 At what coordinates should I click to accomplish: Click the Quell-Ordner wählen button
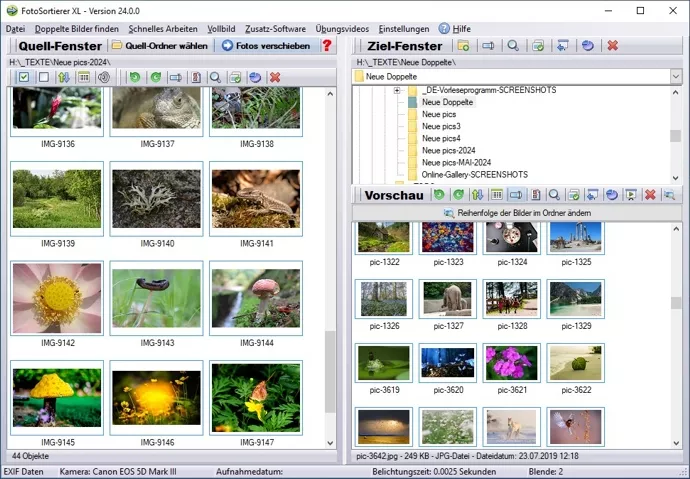[x=159, y=46]
